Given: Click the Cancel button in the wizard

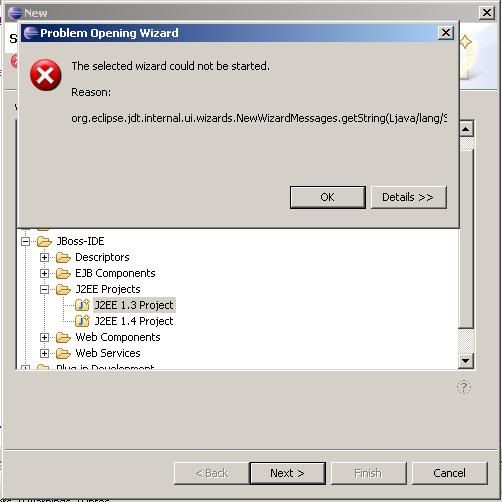Looking at the screenshot, I should (449, 473).
